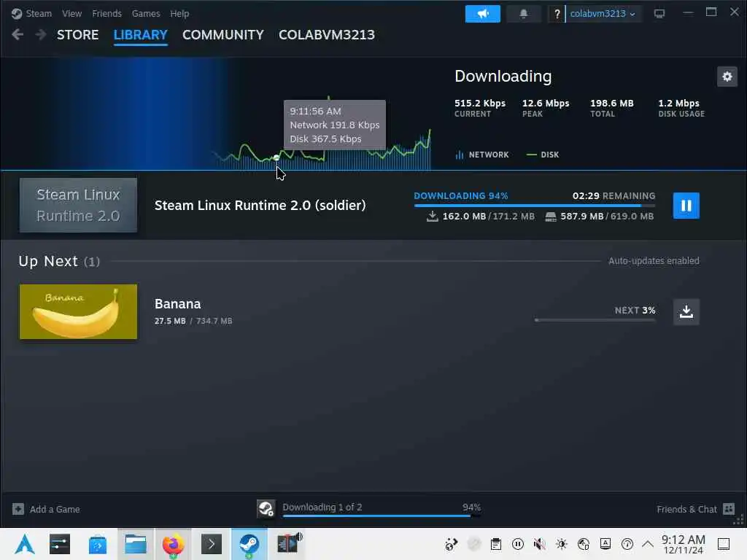The width and height of the screenshot is (747, 560).
Task: Click the Add a Game plus icon
Action: [18, 509]
